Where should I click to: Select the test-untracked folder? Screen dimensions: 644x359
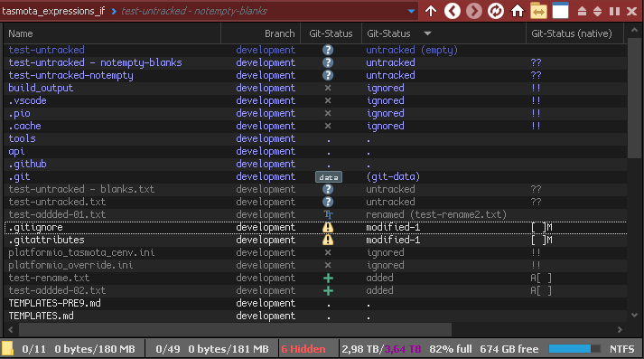[x=46, y=50]
